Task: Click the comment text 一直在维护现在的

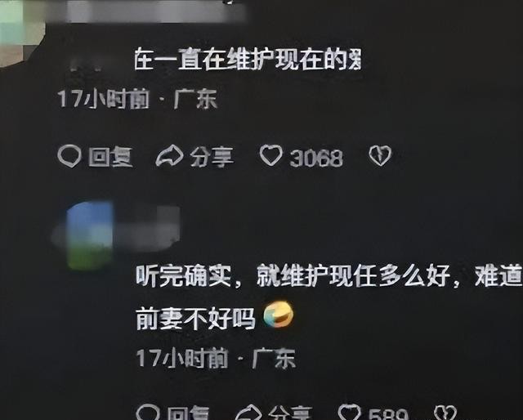Action: (x=248, y=60)
